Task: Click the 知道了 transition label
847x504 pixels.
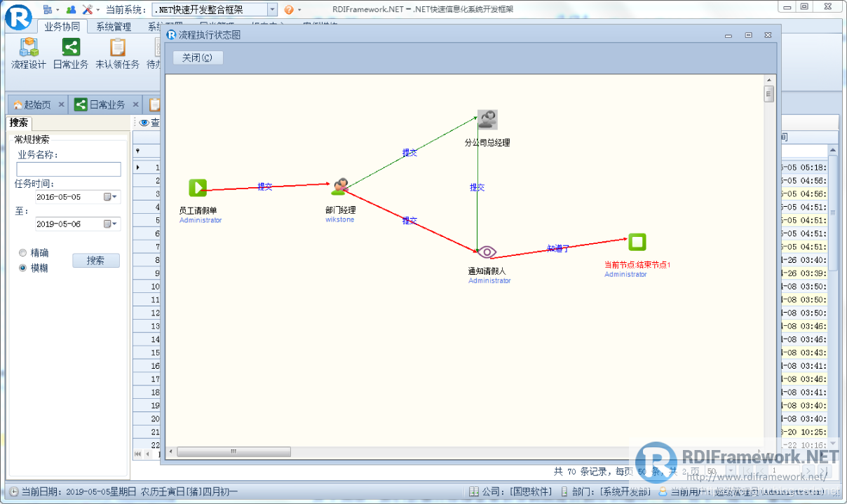Action: point(558,248)
